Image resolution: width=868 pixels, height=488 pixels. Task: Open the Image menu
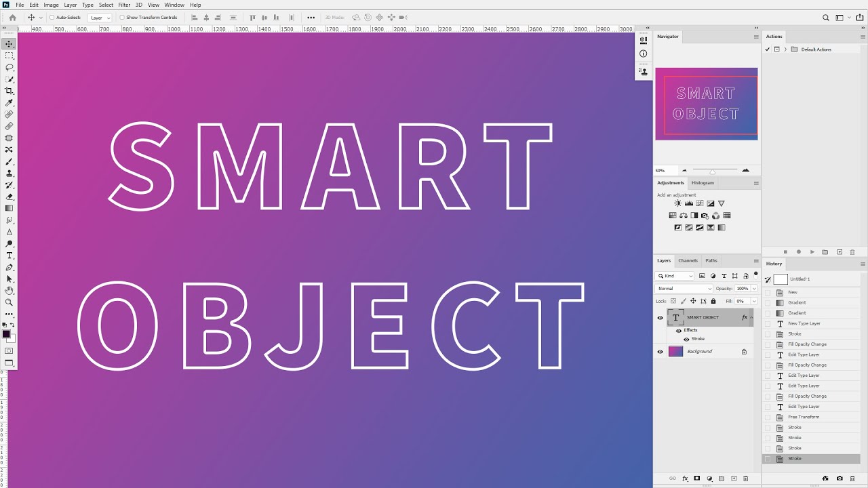(52, 5)
